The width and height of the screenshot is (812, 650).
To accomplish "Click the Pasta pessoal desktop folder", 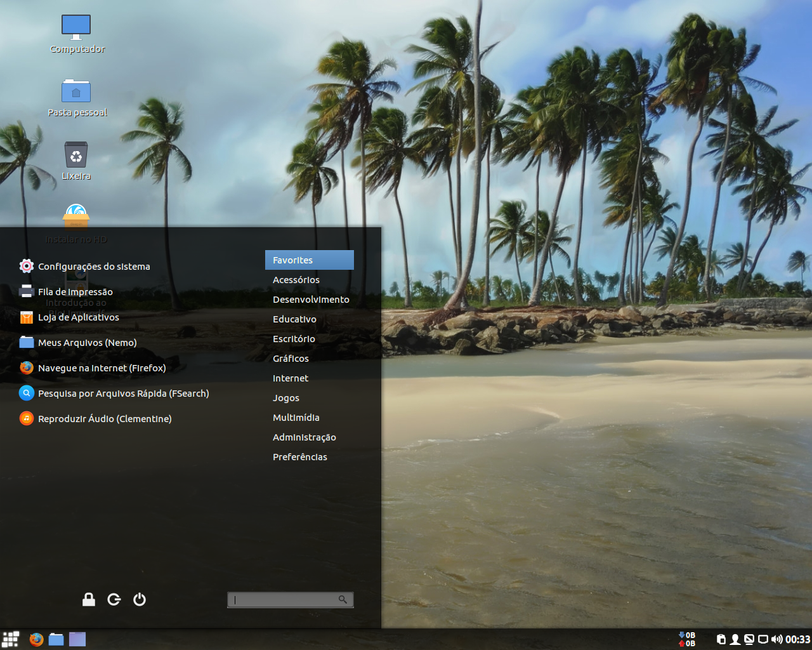I will pyautogui.click(x=77, y=98).
